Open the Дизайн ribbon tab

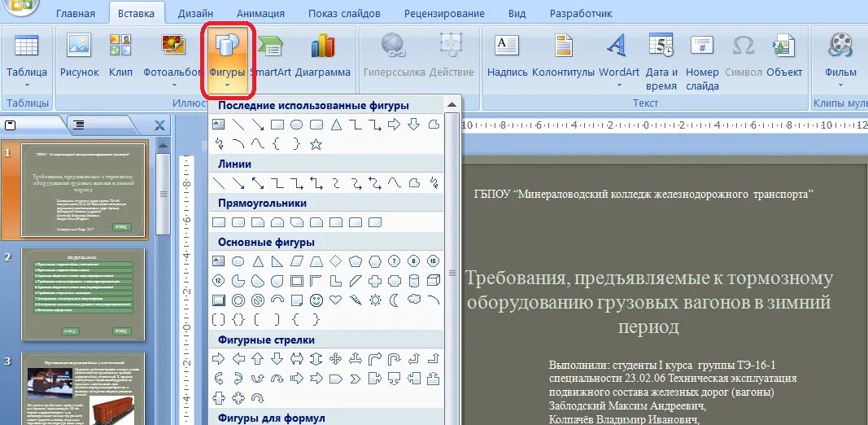tap(196, 13)
